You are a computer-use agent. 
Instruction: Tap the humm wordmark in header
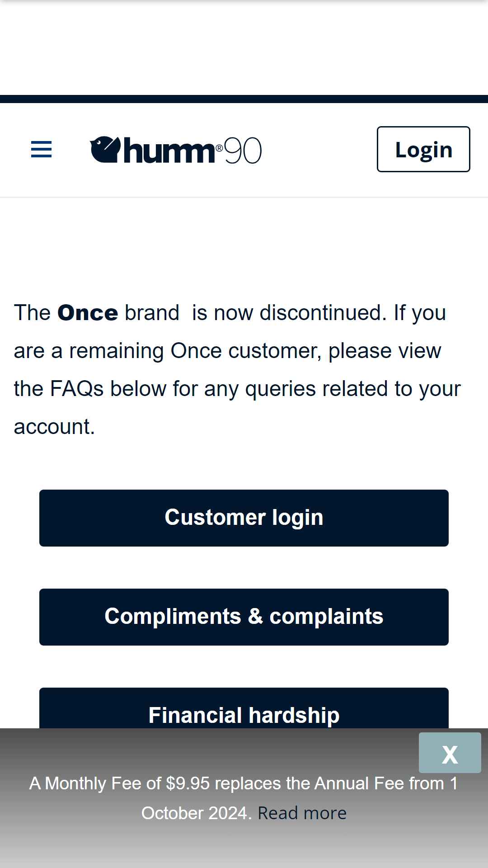point(169,150)
